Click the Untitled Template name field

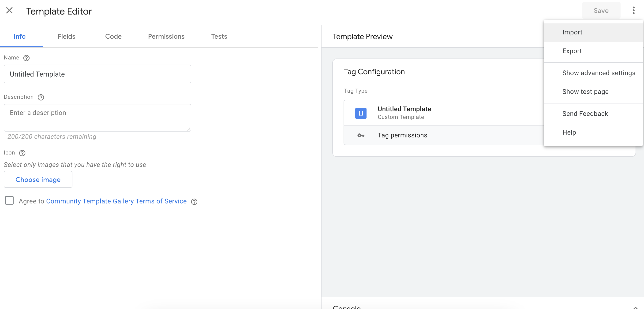coord(97,74)
